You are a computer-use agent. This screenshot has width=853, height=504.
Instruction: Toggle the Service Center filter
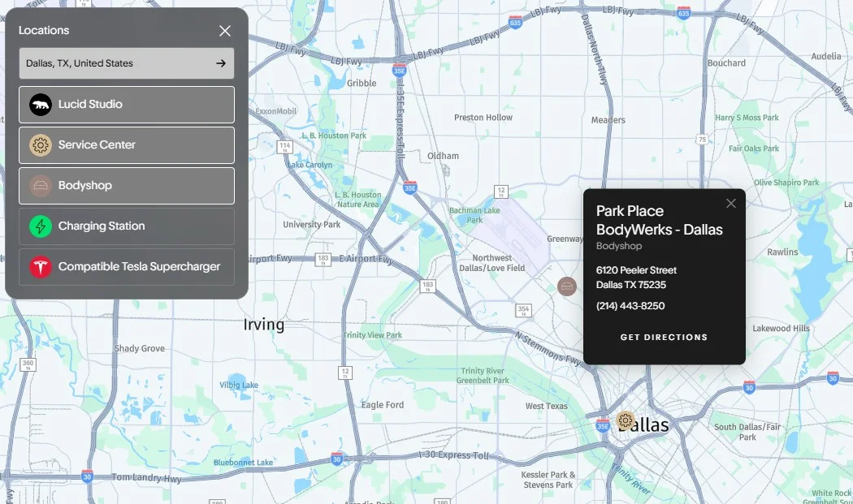pyautogui.click(x=127, y=145)
